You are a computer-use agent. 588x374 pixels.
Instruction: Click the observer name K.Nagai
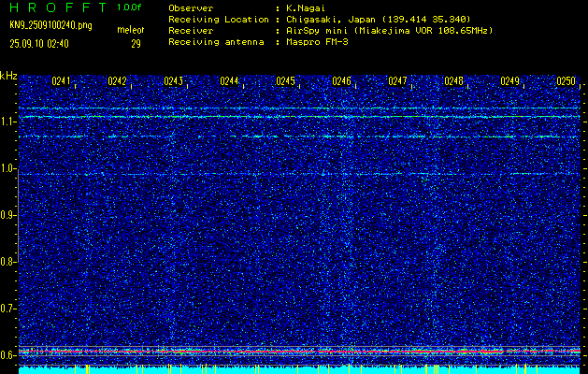click(306, 8)
